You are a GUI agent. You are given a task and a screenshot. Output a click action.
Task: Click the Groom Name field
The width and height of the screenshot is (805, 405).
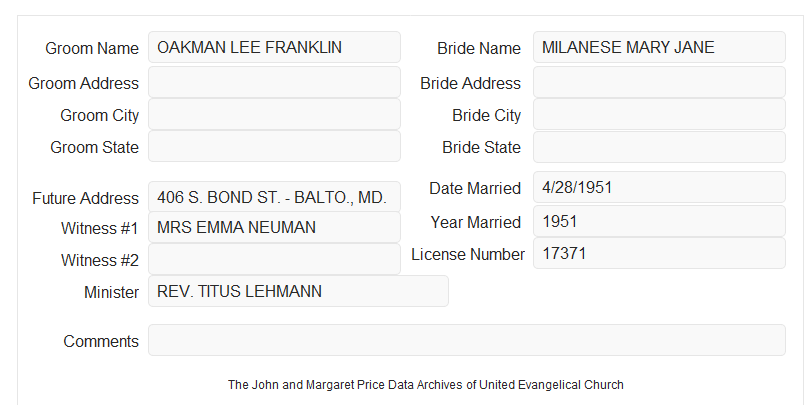[x=274, y=47]
